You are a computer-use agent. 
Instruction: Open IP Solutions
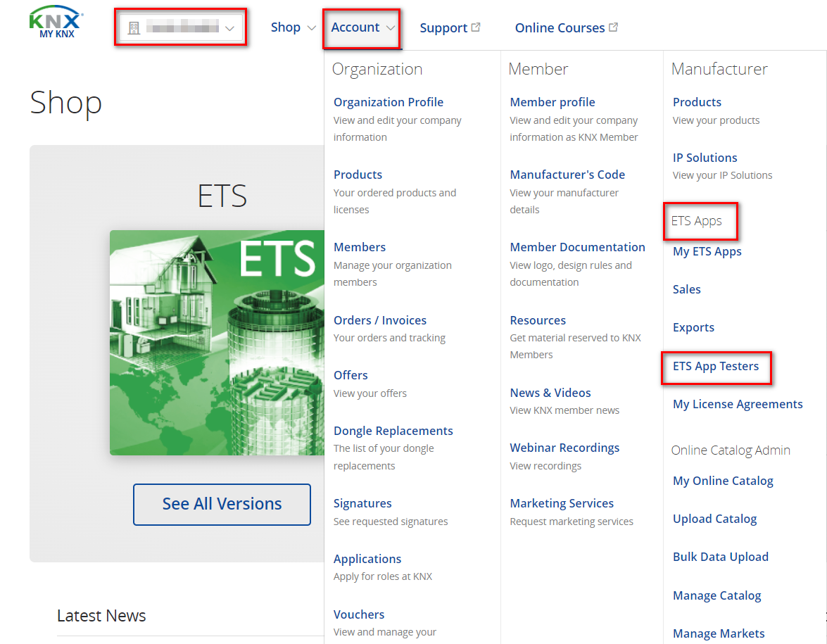click(705, 158)
